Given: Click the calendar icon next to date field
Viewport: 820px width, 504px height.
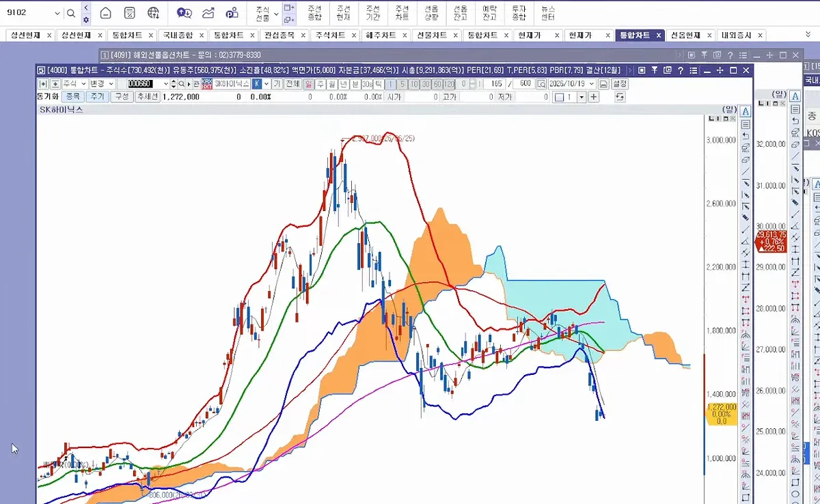Looking at the screenshot, I should pos(603,84).
